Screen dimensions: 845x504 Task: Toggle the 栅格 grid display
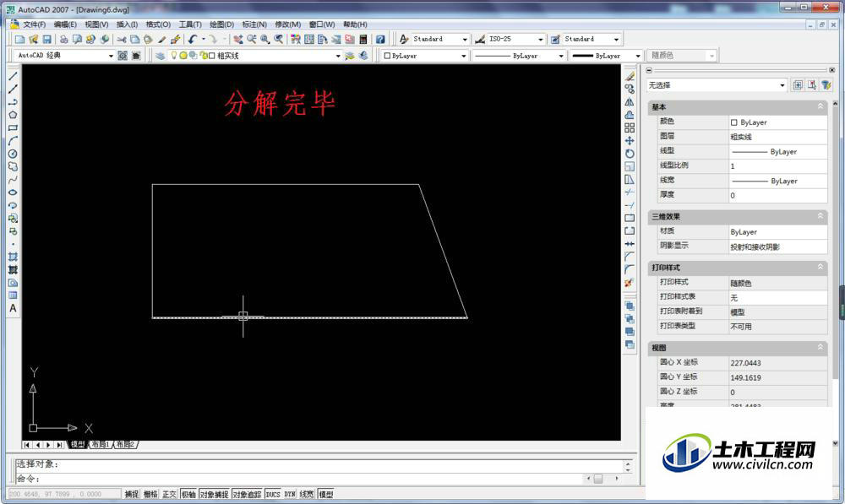pos(151,495)
